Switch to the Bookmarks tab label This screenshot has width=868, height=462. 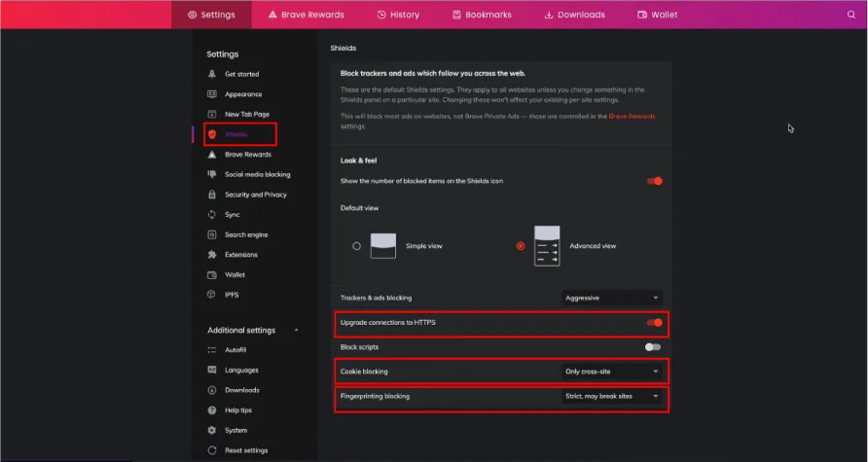[x=488, y=15]
